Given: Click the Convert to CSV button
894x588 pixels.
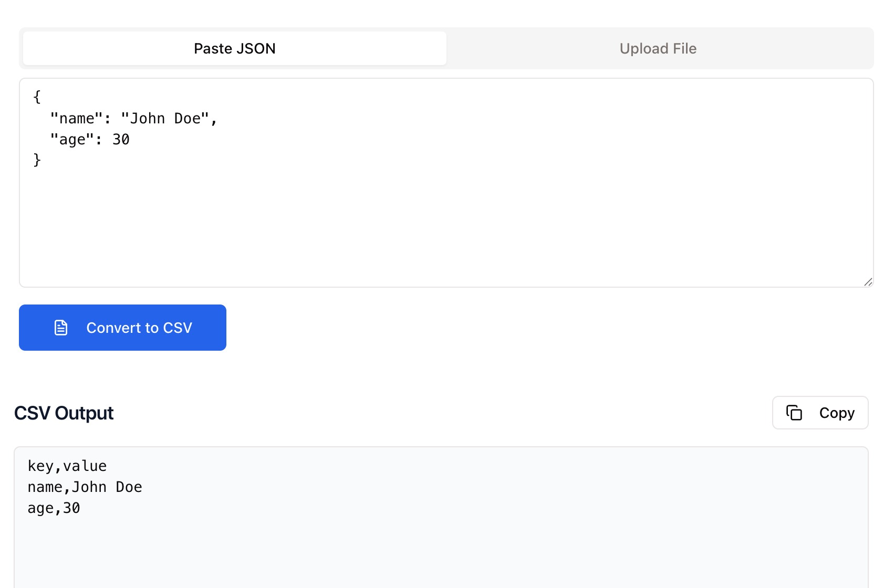Looking at the screenshot, I should (x=122, y=327).
